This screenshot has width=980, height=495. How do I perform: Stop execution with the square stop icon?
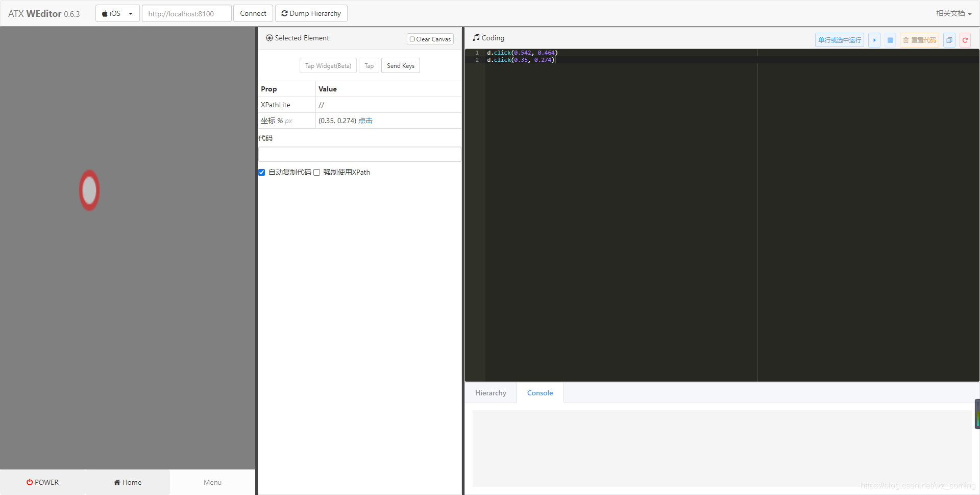point(890,40)
